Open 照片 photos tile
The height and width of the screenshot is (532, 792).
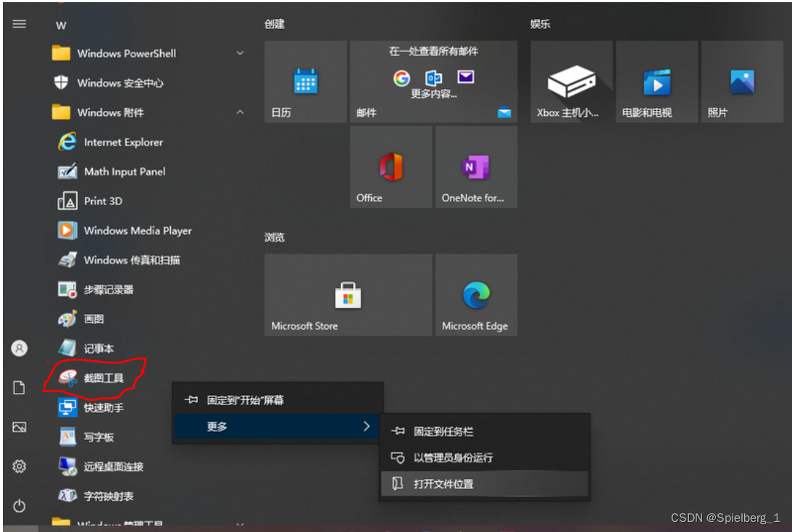click(742, 82)
